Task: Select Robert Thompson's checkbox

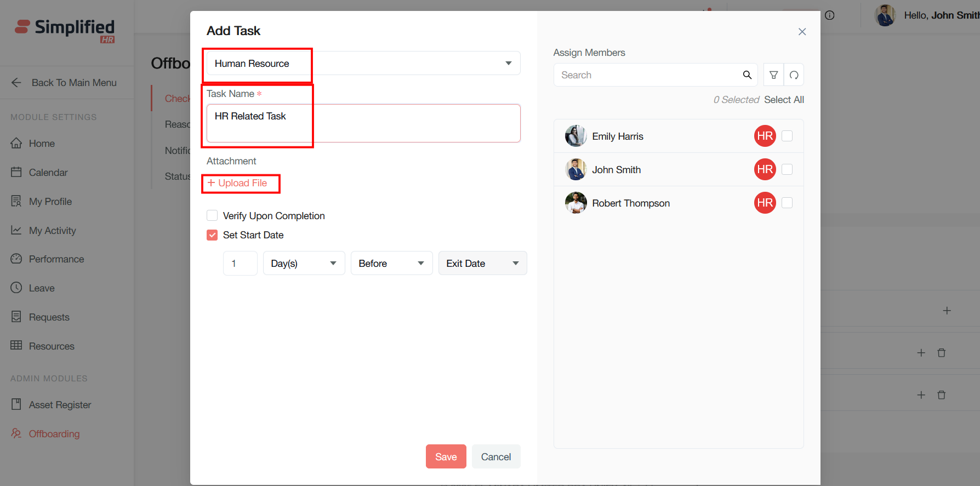Action: click(787, 203)
